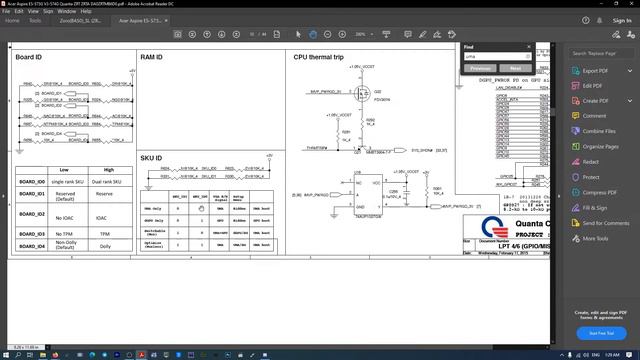The width and height of the screenshot is (640, 360).
Task: Close the Find dialog
Action: click(529, 47)
